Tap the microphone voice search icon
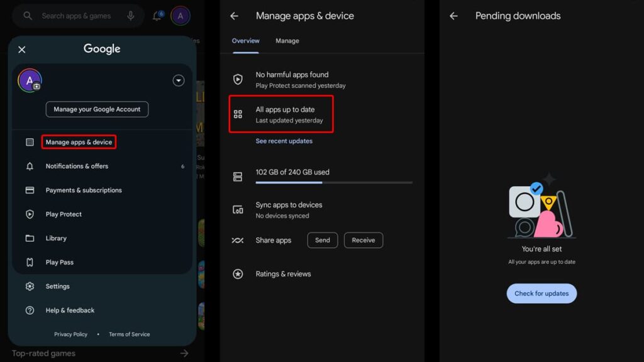Image resolution: width=644 pixels, height=362 pixels. [x=131, y=16]
